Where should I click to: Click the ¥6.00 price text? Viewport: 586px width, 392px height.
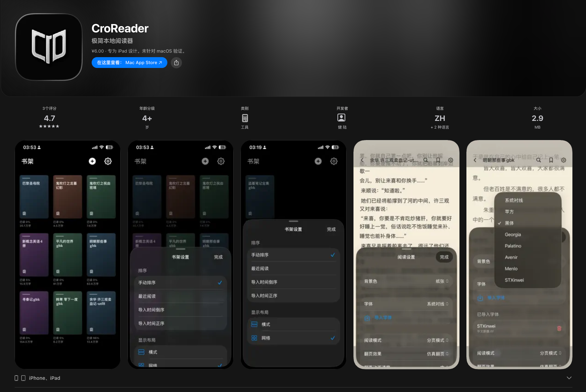pyautogui.click(x=98, y=51)
